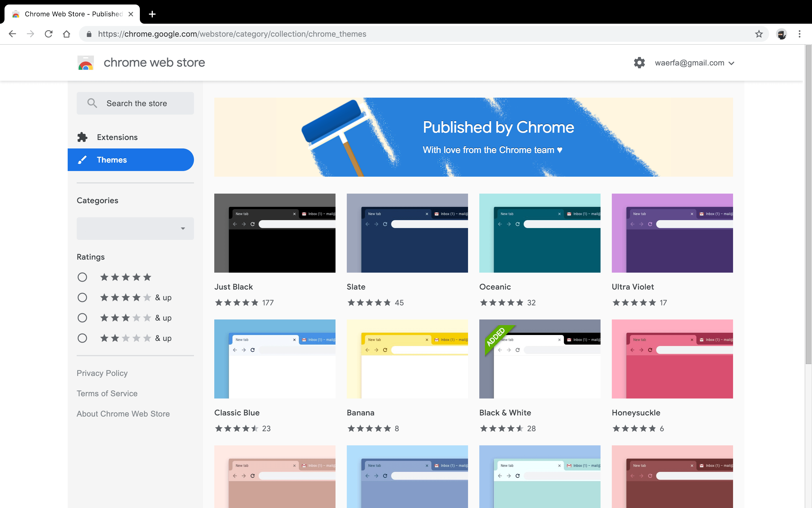Open the Slate theme thumbnail
The width and height of the screenshot is (812, 508).
407,233
